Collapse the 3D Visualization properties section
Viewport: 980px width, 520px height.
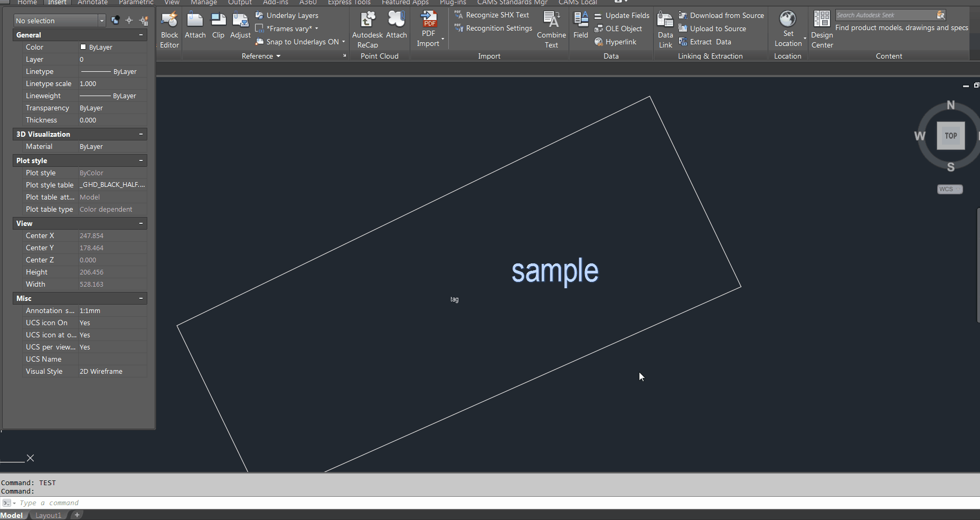(x=141, y=134)
